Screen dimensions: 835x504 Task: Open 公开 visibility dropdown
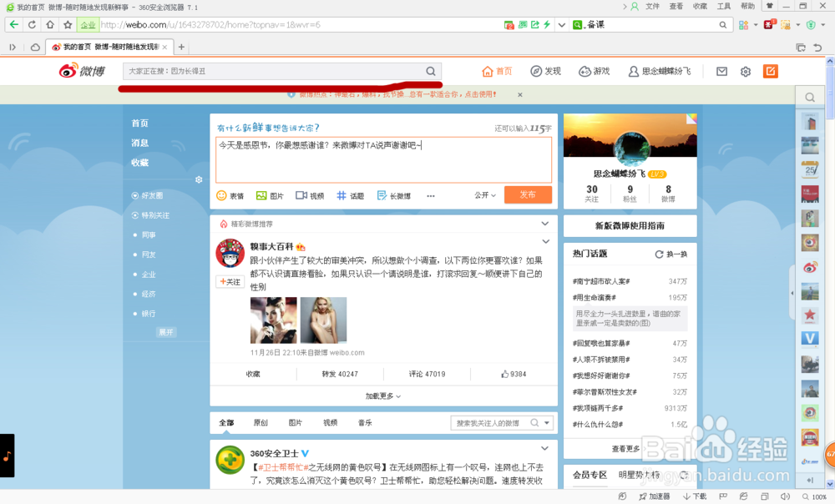(x=485, y=195)
